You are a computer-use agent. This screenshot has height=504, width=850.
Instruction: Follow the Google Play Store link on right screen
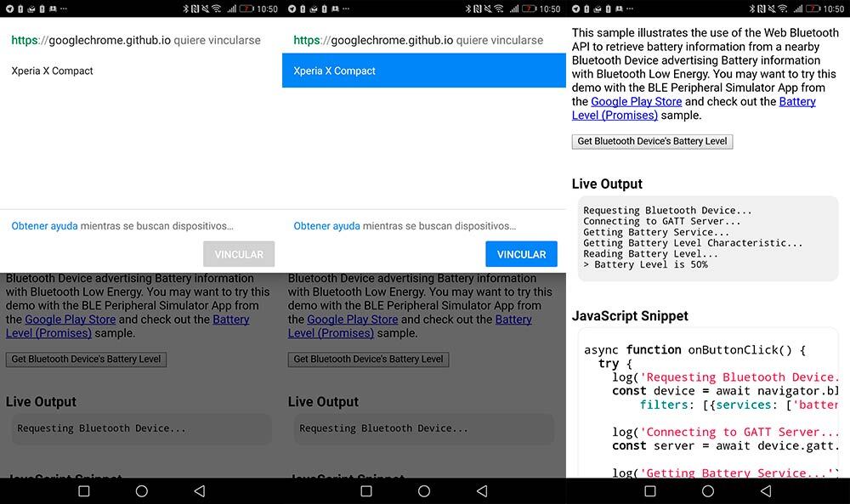(636, 101)
